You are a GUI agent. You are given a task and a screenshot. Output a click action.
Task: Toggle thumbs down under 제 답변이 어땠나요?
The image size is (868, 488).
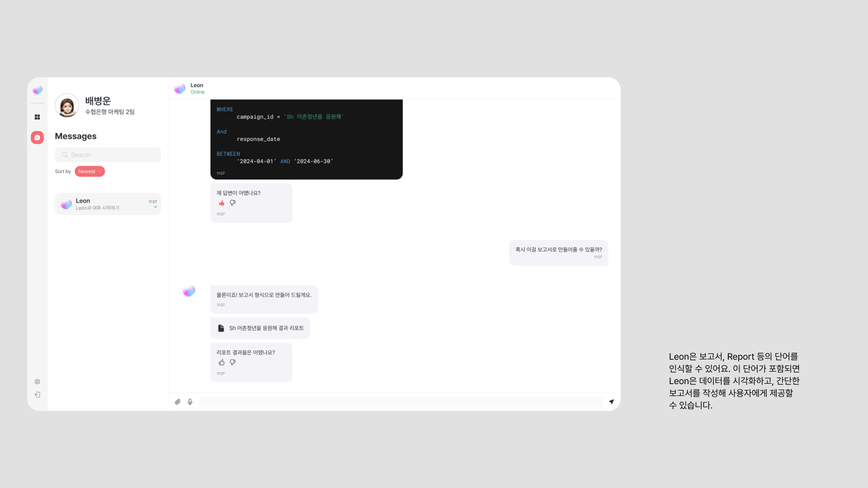pos(232,203)
